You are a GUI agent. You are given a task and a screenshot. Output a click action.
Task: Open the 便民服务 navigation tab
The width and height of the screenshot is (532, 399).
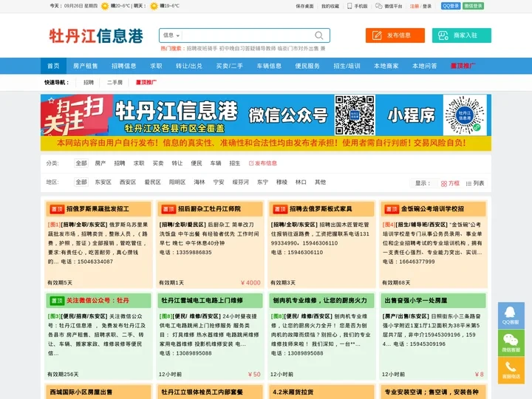click(x=307, y=66)
